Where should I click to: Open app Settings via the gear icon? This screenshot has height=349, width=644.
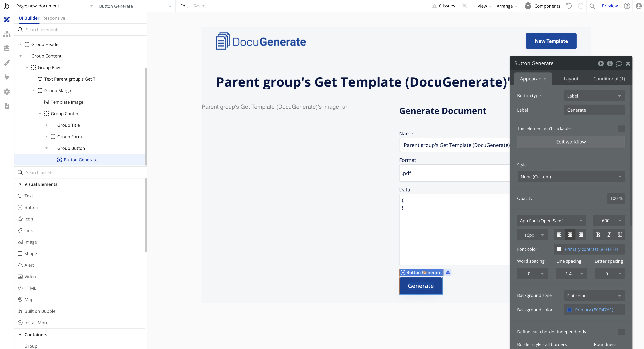7,92
